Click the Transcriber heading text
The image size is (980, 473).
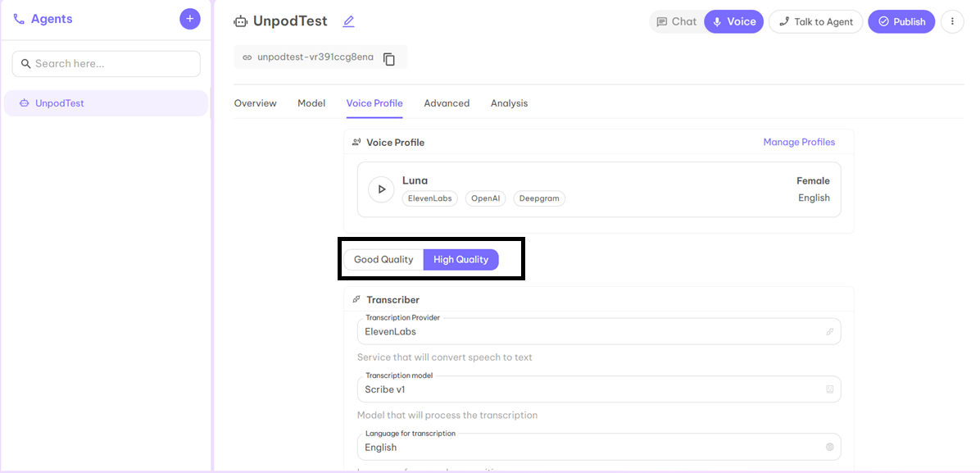pos(393,300)
